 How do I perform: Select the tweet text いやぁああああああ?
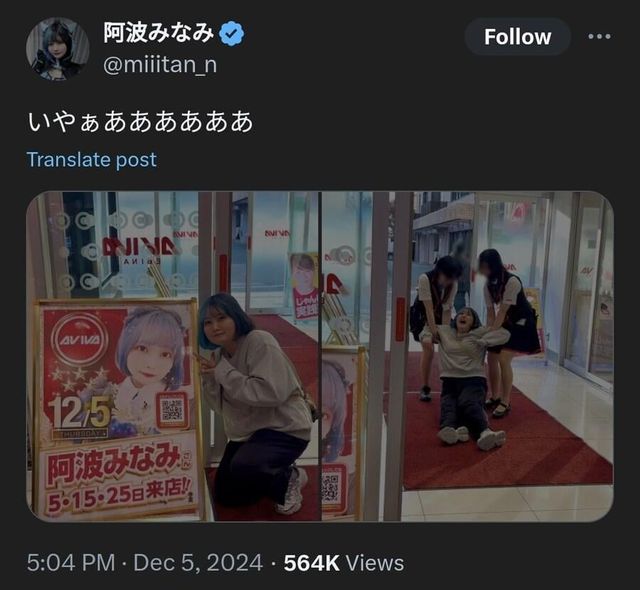coord(140,122)
